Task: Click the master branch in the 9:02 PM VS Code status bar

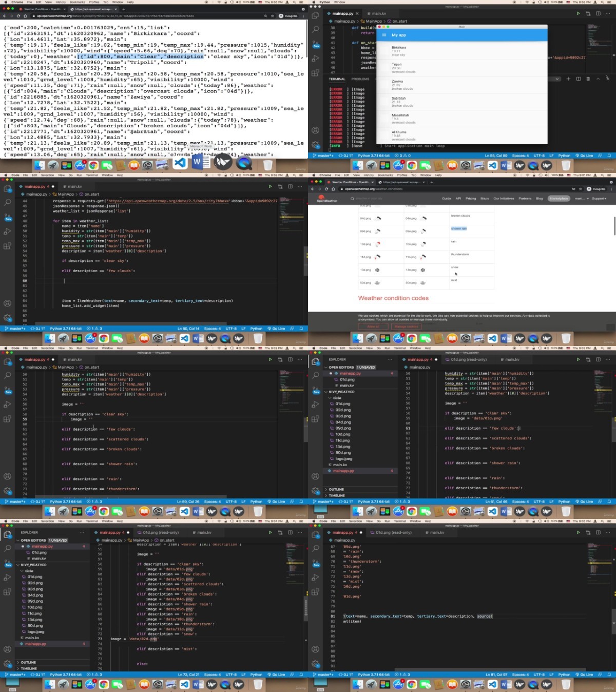Action: [15, 502]
